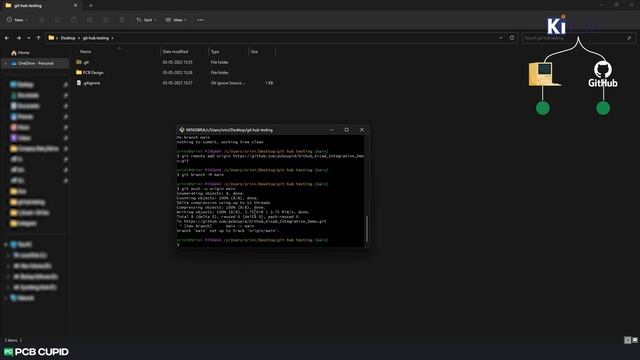640x360 pixels.
Task: Open the See more ellipsis menu
Action: pos(200,20)
